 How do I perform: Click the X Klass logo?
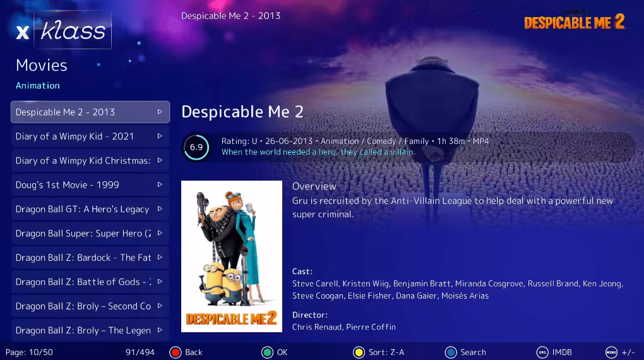(63, 30)
